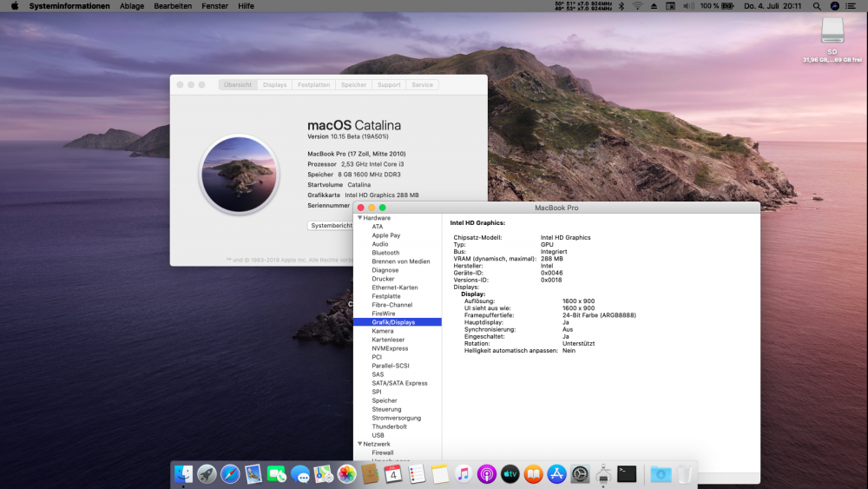Open Apple TV icon in dock
This screenshot has width=868, height=489.
(x=510, y=474)
